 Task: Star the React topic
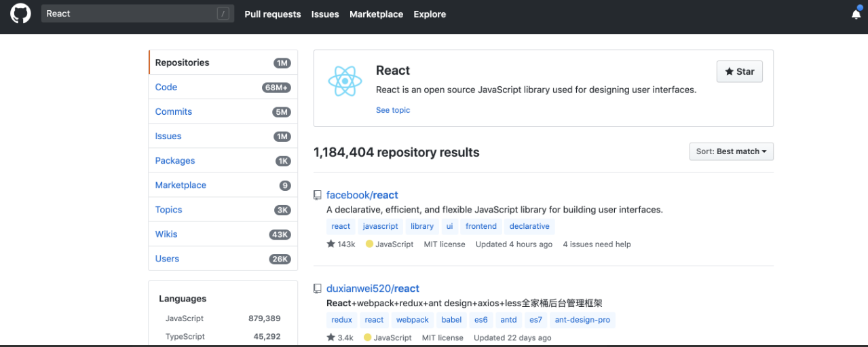click(740, 71)
